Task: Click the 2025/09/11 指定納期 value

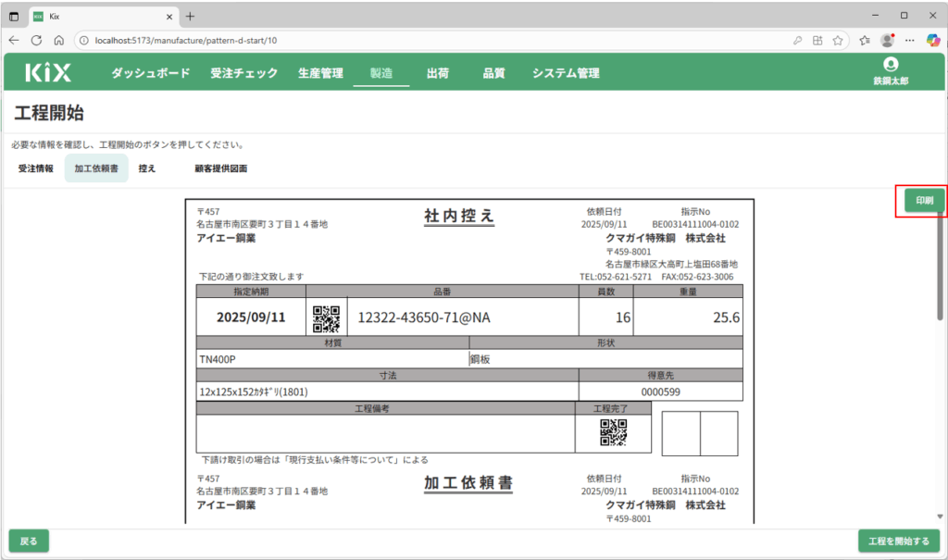Action: [251, 317]
